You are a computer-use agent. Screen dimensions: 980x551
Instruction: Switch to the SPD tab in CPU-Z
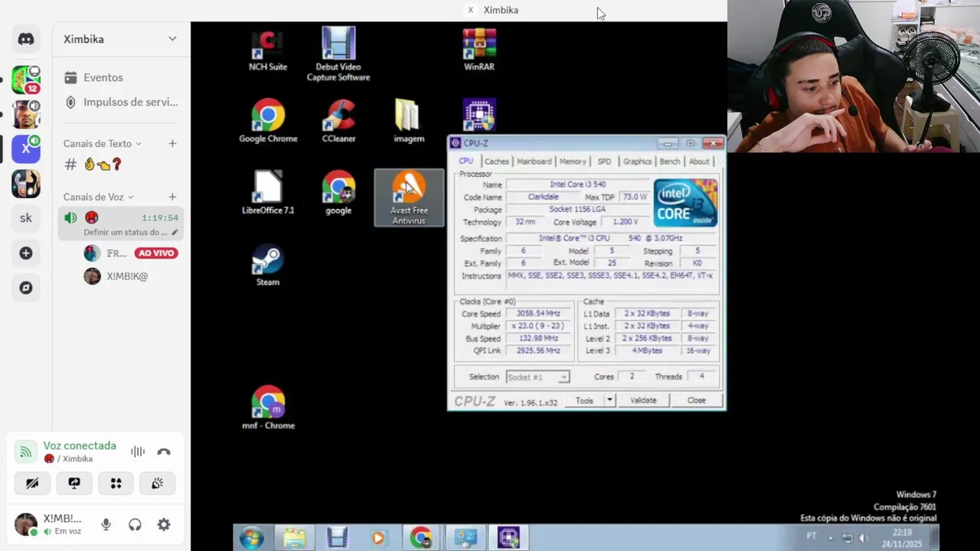[x=604, y=161]
